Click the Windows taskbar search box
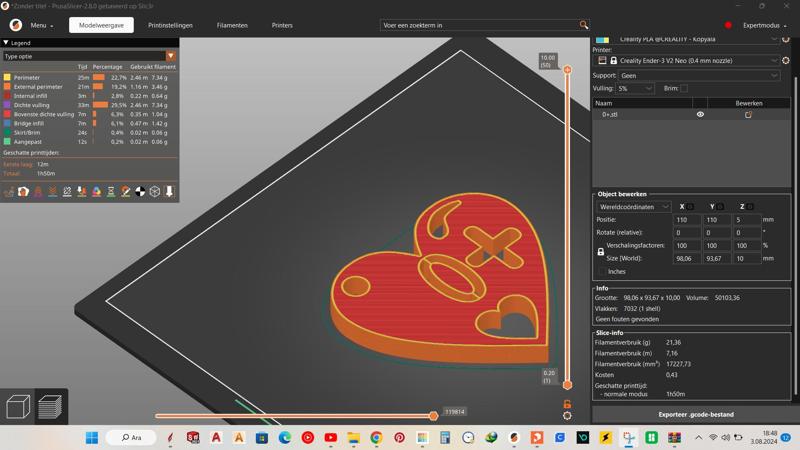Viewport: 800px width, 450px height. pyautogui.click(x=132, y=438)
